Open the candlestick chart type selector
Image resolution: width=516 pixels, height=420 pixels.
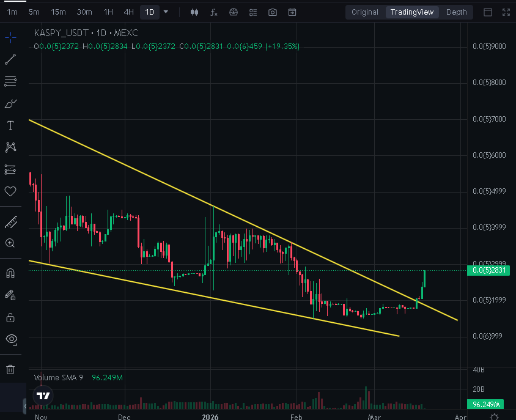(194, 12)
